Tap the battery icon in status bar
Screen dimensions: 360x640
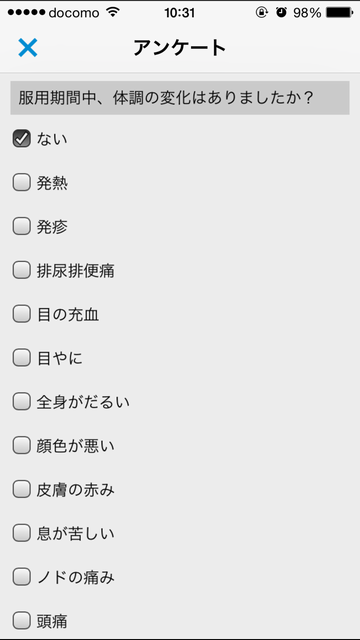click(x=340, y=13)
